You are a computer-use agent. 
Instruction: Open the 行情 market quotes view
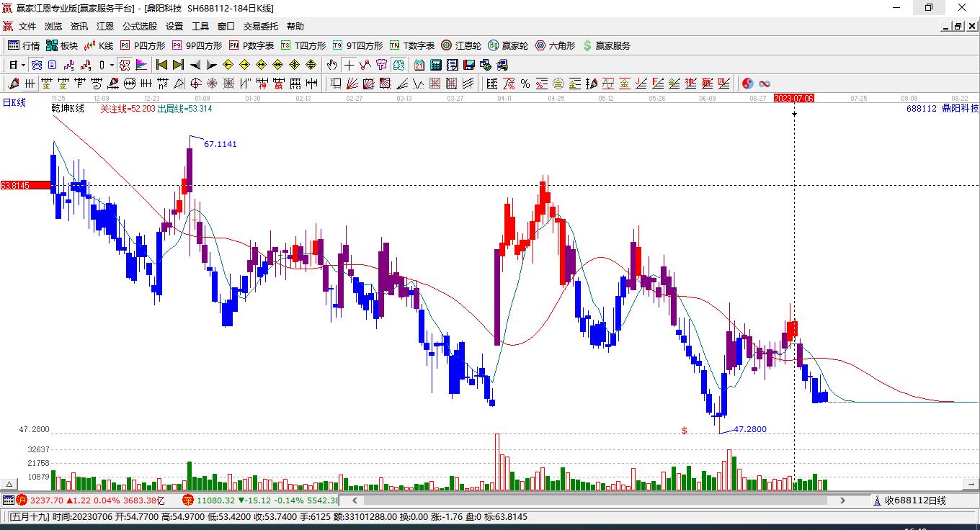point(24,45)
